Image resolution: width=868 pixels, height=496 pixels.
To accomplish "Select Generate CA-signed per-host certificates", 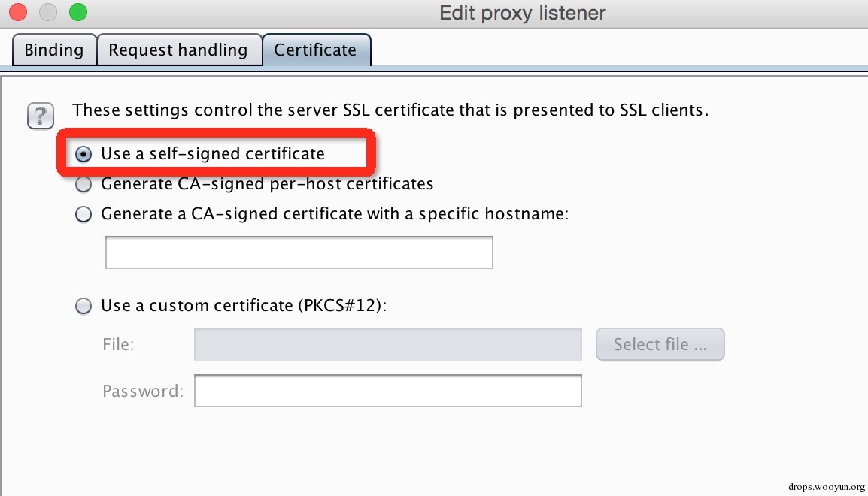I will pos(85,184).
